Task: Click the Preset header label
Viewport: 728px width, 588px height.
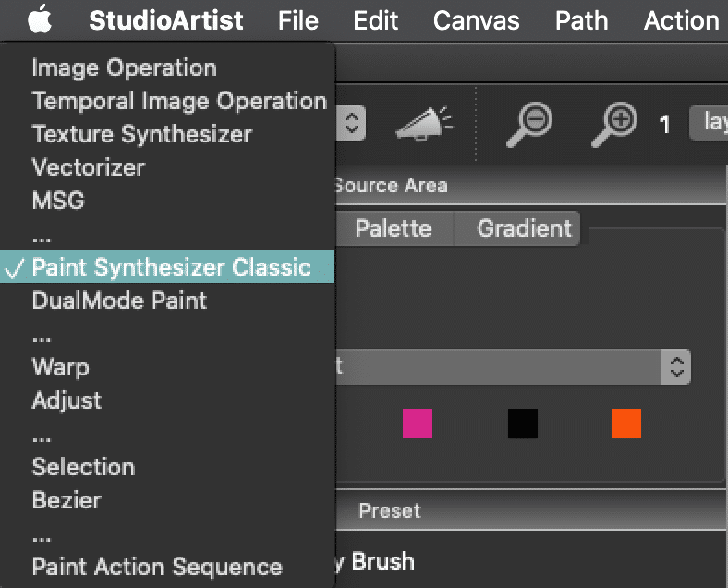Action: 390,510
